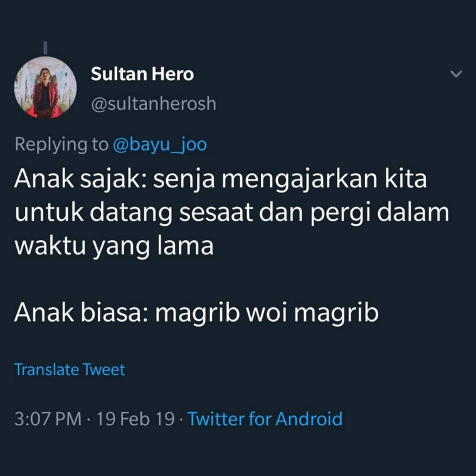This screenshot has height=476, width=476.
Task: Open the Twitter for Android source link
Action: 265,419
